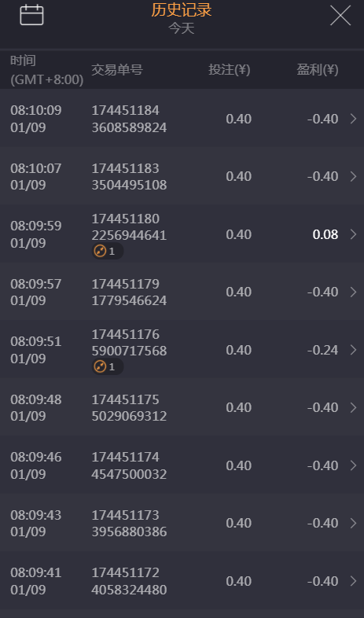
Task: Expand details arrow for the 08:09:46 record
Action: click(x=353, y=465)
